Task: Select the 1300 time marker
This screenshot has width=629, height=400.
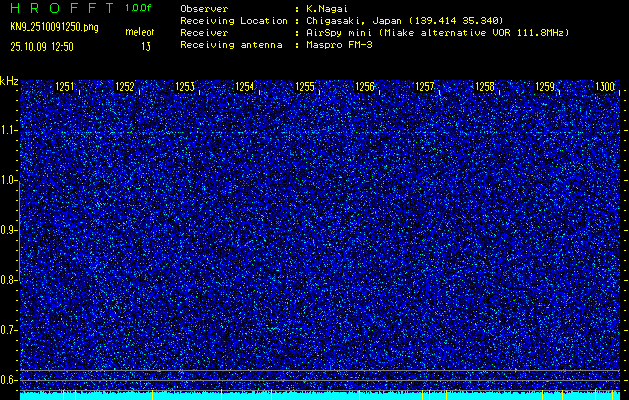Action: click(x=604, y=87)
